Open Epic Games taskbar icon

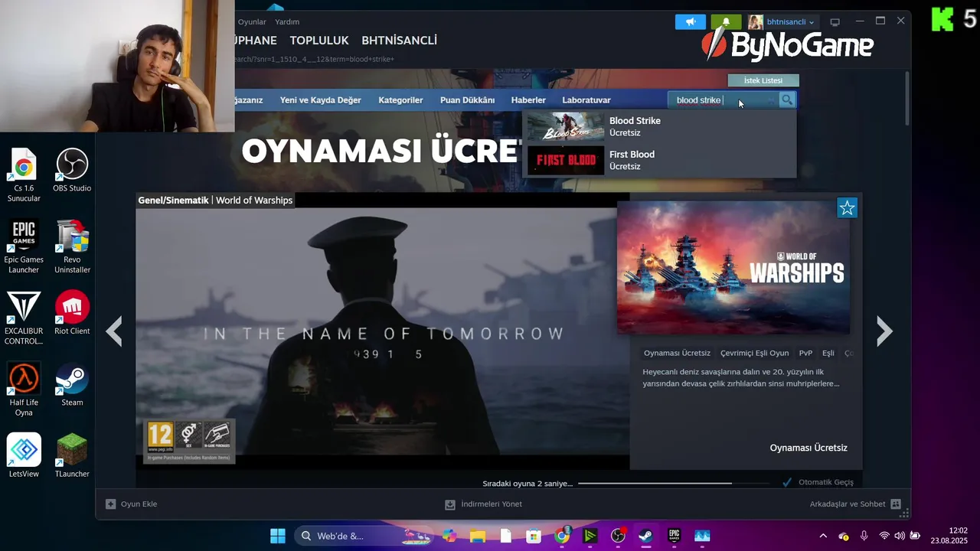point(675,536)
